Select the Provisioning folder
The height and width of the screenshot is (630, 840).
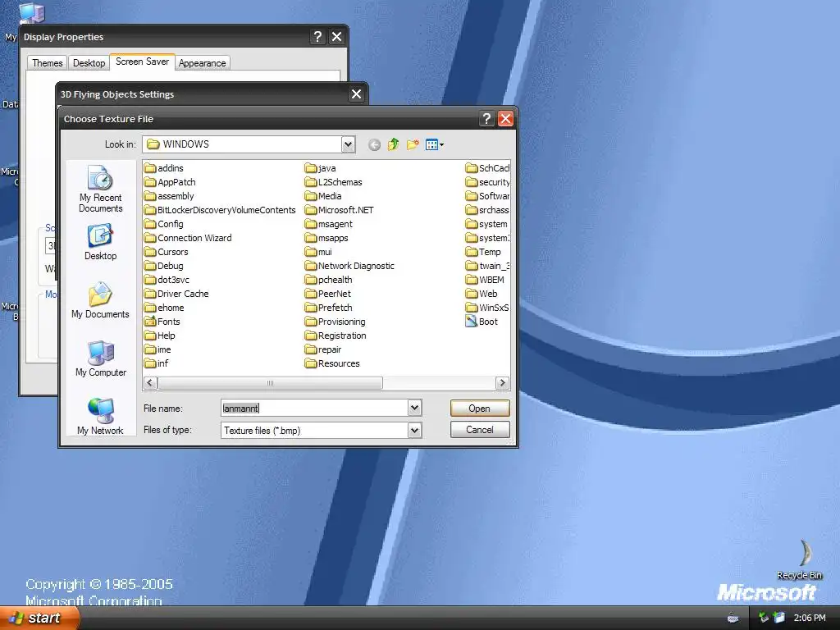pyautogui.click(x=336, y=322)
